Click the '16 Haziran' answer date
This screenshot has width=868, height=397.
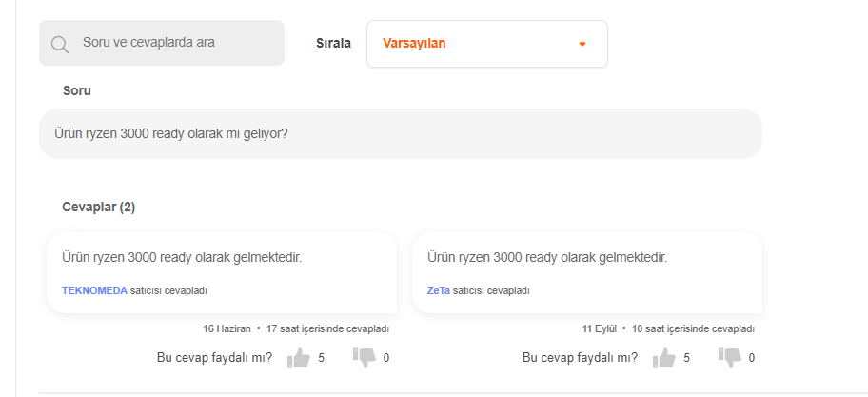pos(227,328)
